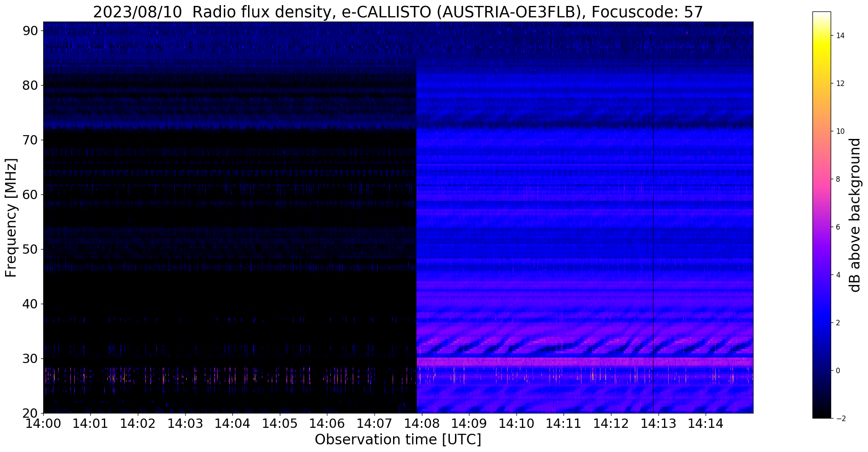Select the 14:02 time tick label
The height and width of the screenshot is (452, 868).
coord(138,423)
